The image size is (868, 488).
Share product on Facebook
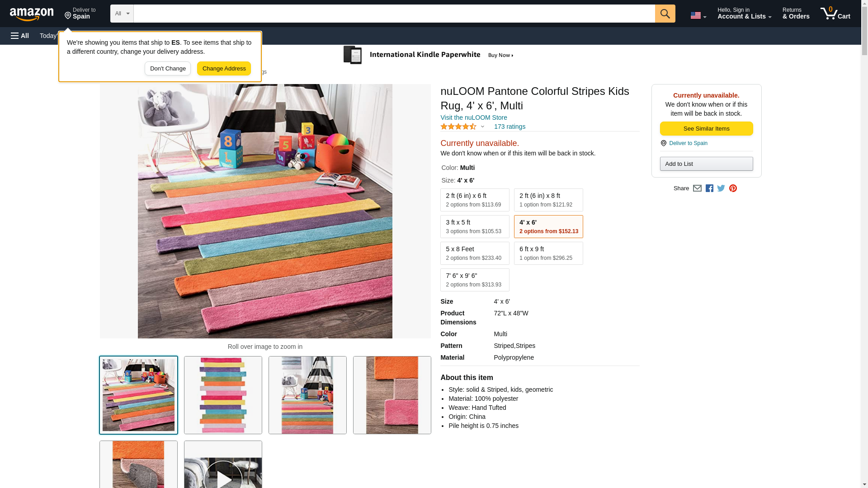point(709,188)
